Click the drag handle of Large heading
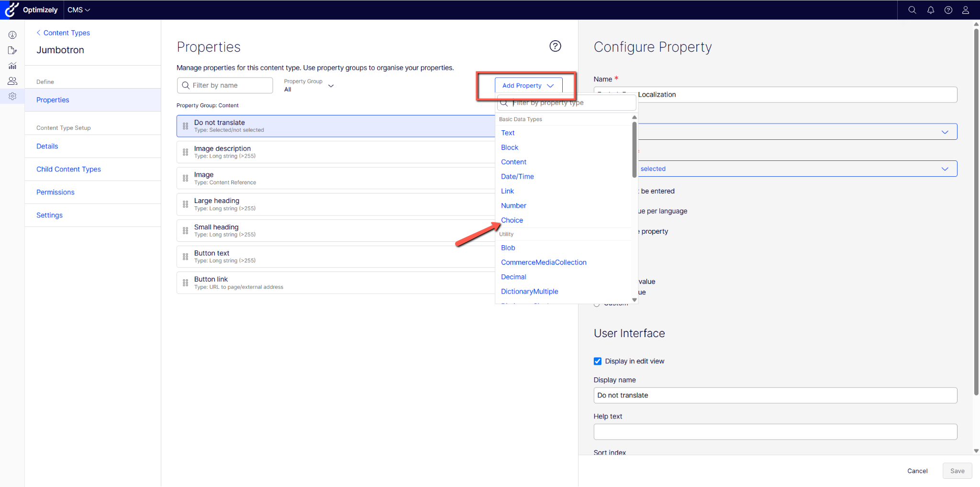This screenshot has width=980, height=487. click(x=186, y=204)
